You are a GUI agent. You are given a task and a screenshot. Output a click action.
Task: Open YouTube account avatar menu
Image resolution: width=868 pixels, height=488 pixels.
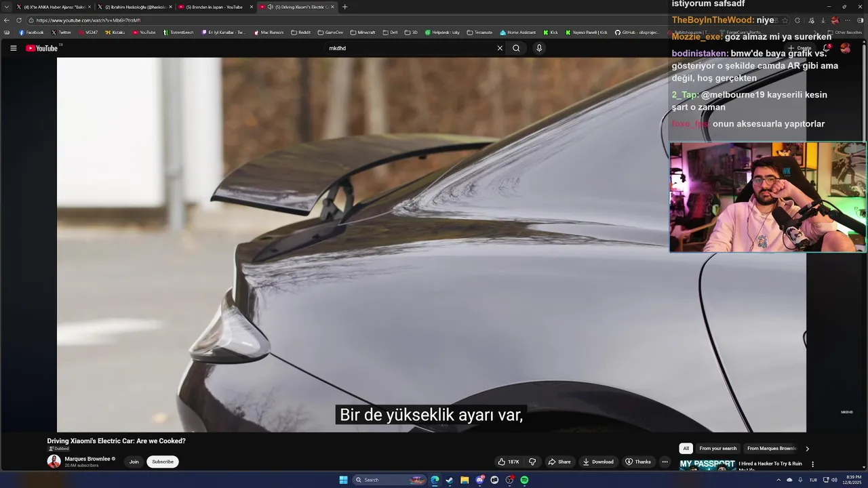(845, 48)
